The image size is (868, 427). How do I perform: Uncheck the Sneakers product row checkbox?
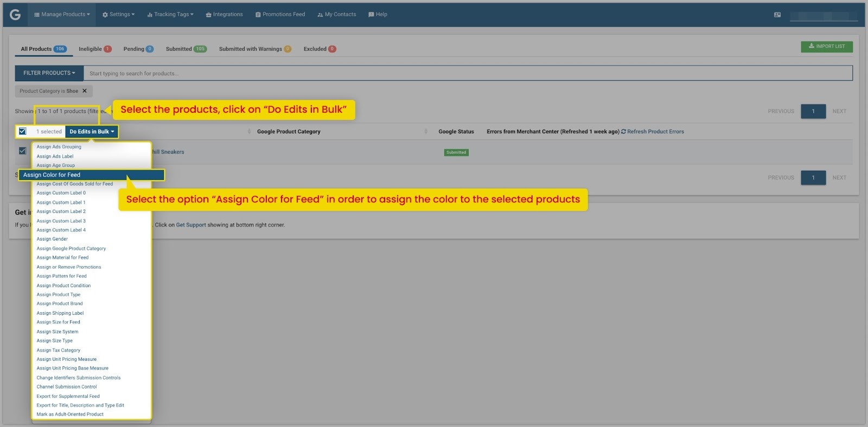(22, 151)
